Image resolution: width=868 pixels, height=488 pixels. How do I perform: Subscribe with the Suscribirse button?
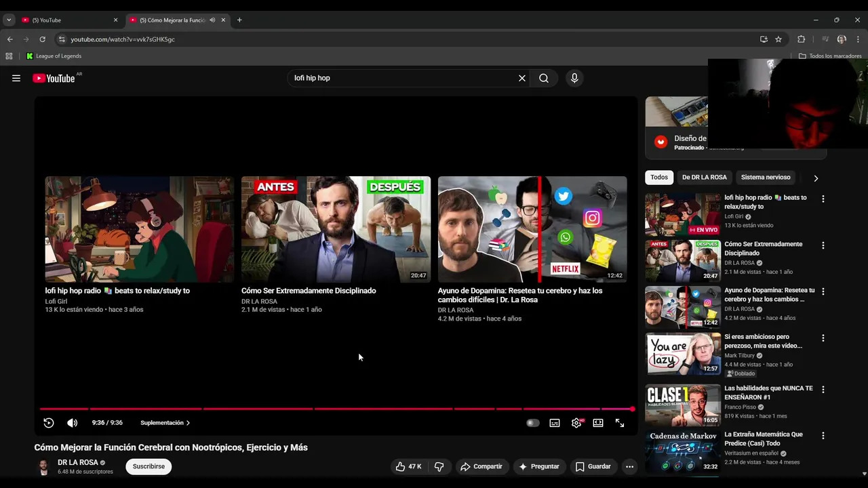(149, 466)
